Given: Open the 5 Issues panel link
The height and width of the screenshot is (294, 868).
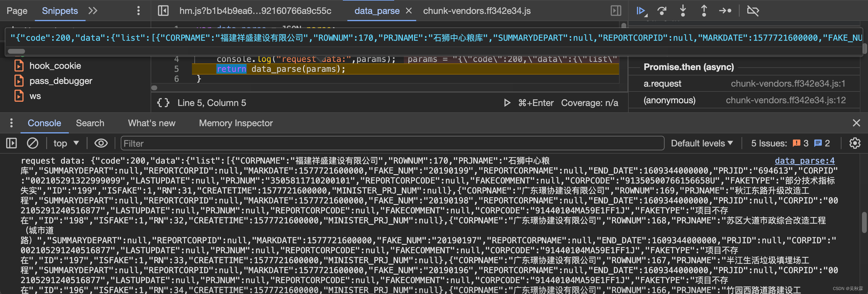Looking at the screenshot, I should tap(769, 144).
